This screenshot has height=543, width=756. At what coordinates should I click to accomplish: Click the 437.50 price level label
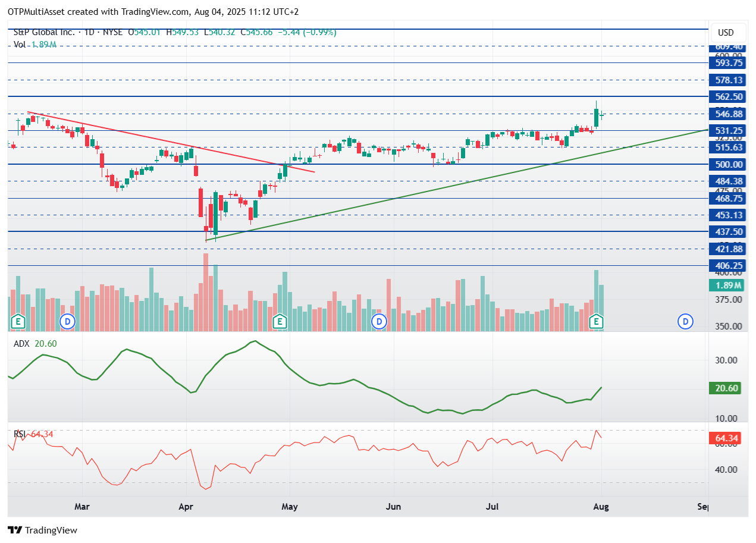(x=727, y=232)
